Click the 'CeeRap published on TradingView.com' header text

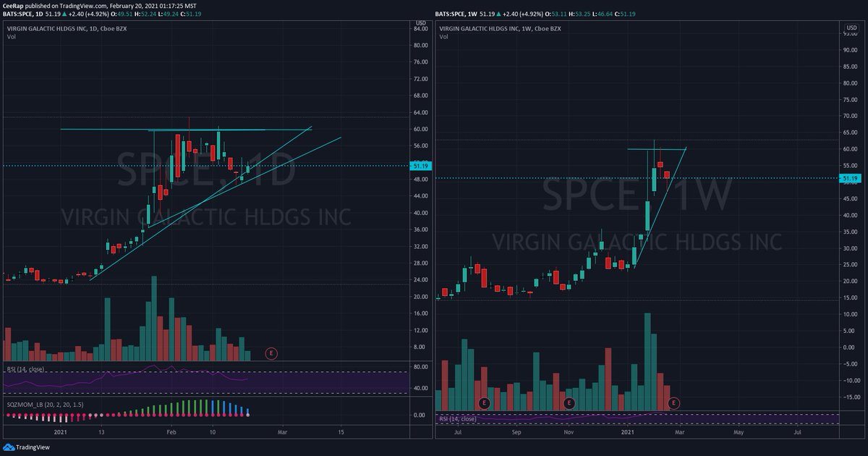56,4
